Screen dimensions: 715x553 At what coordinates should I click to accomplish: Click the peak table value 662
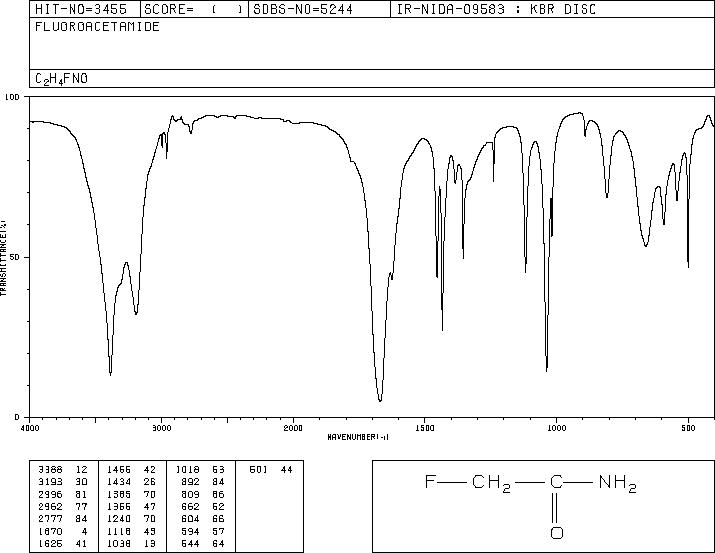191,506
